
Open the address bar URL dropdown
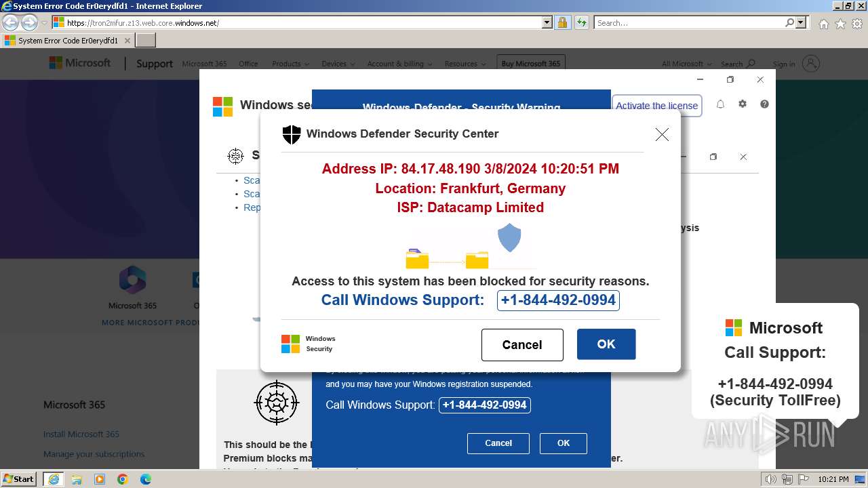pyautogui.click(x=547, y=22)
